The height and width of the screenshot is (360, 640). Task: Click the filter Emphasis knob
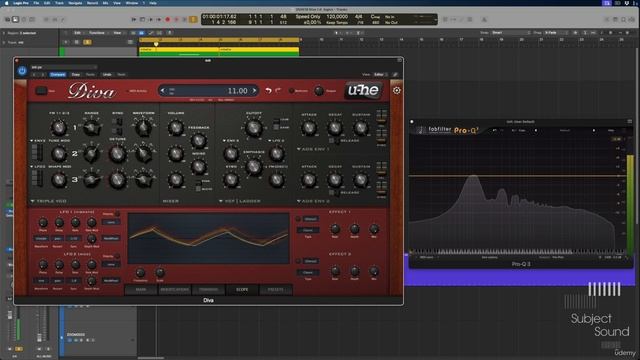point(253,166)
